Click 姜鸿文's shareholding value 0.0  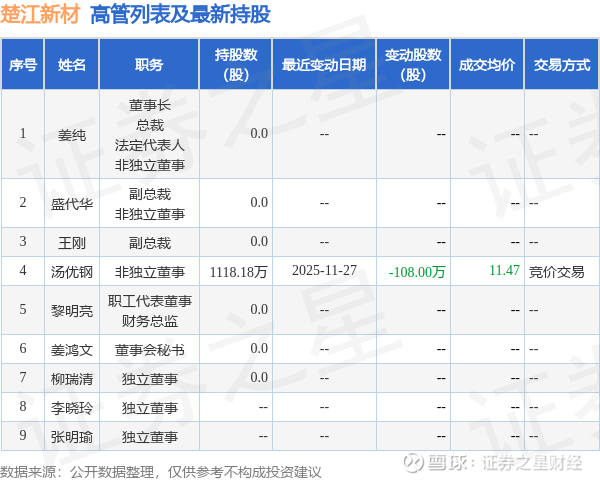(x=259, y=348)
